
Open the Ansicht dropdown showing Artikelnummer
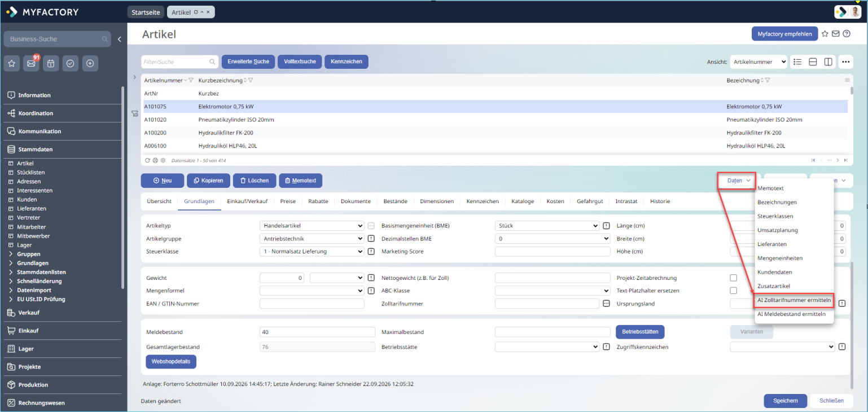point(759,62)
